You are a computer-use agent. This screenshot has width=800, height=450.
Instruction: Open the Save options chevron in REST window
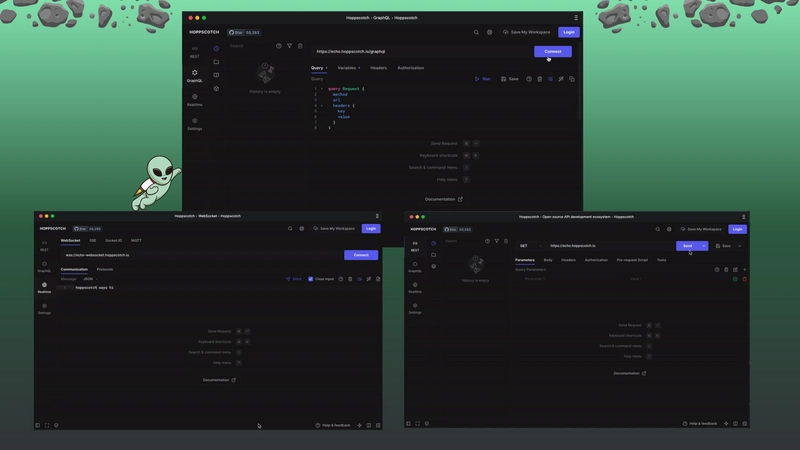coord(740,246)
